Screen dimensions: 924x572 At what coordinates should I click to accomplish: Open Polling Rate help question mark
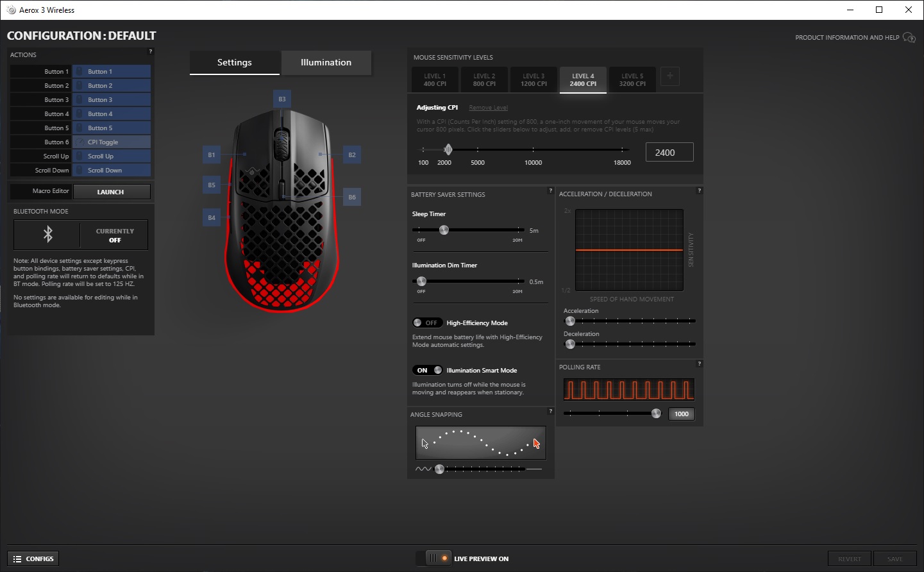(700, 364)
